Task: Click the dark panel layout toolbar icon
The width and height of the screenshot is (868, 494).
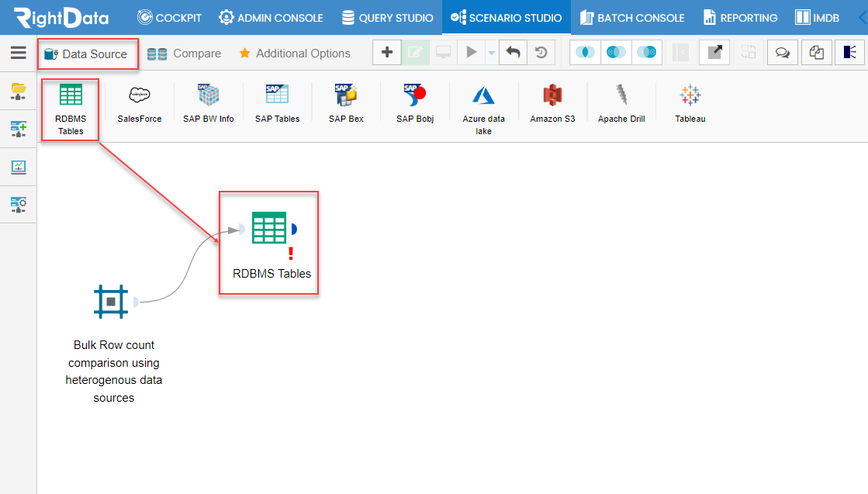Action: 849,53
